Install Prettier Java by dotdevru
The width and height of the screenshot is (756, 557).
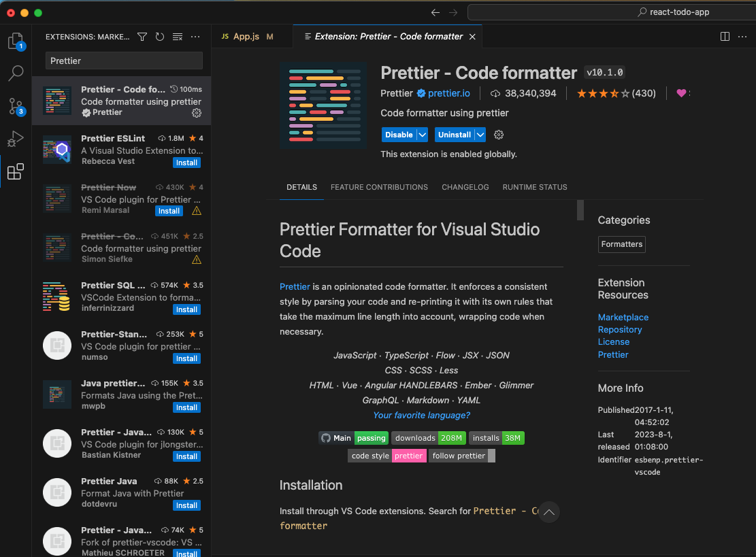[x=186, y=505]
